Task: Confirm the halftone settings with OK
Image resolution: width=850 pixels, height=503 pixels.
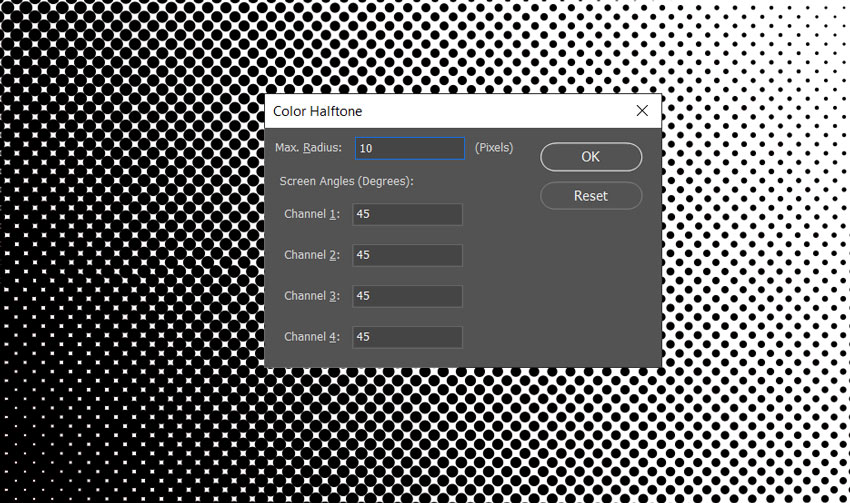Action: click(591, 157)
